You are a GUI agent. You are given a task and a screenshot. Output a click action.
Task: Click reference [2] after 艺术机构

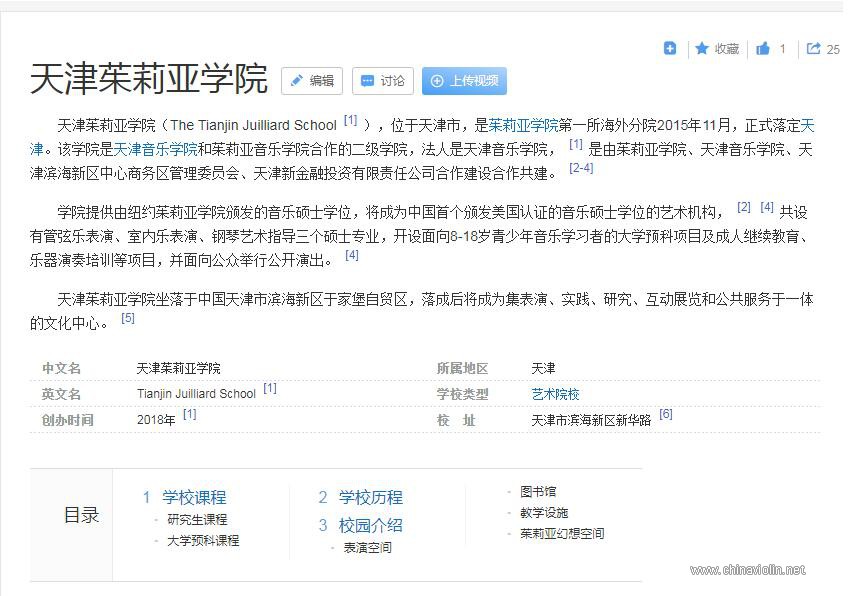(744, 207)
